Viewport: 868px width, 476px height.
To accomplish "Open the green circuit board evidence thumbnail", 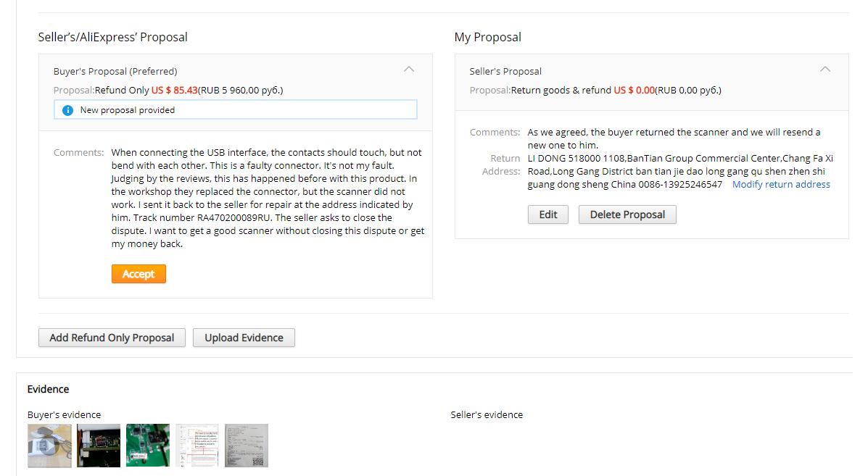I will [x=148, y=446].
